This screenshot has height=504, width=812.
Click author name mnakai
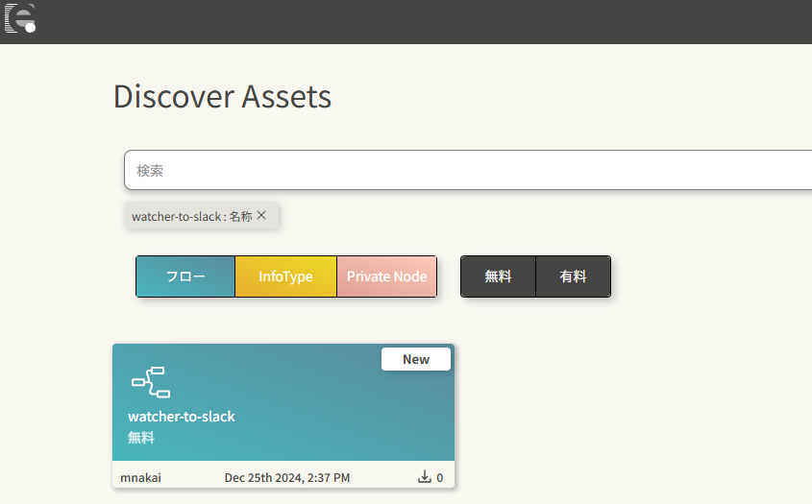(141, 478)
